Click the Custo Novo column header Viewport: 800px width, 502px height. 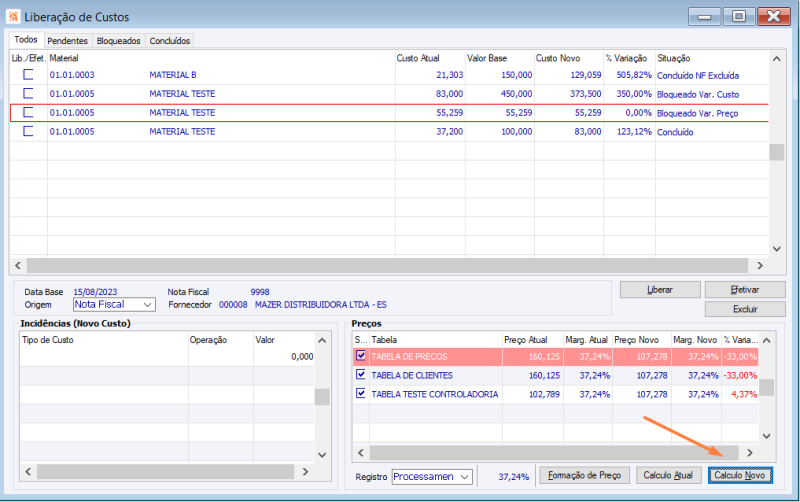point(569,58)
